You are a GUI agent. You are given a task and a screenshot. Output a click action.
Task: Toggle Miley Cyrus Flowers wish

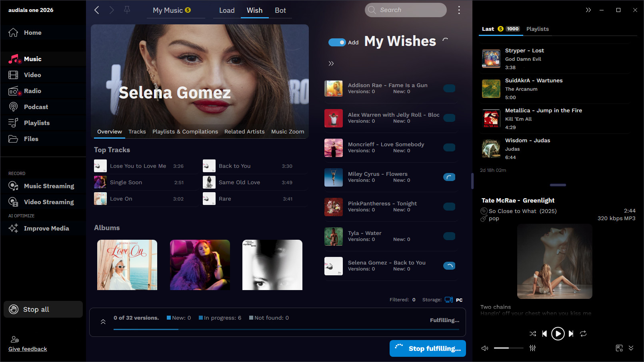[x=449, y=177]
